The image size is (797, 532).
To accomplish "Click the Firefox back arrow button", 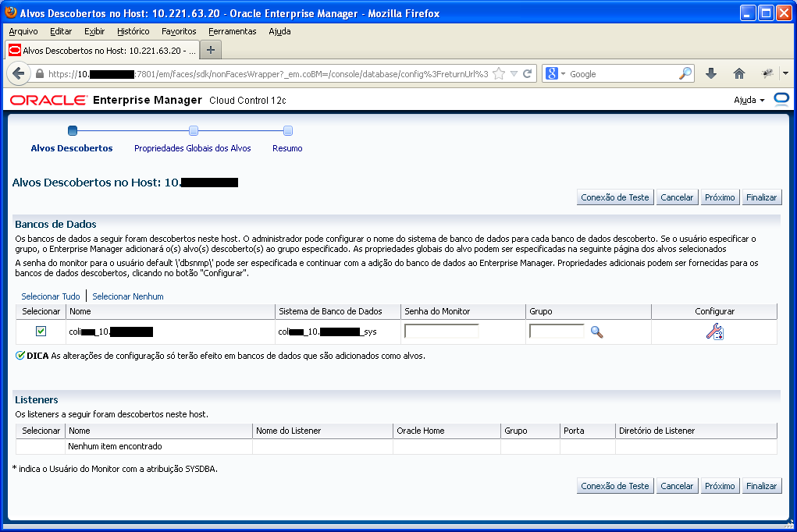I will (x=18, y=73).
